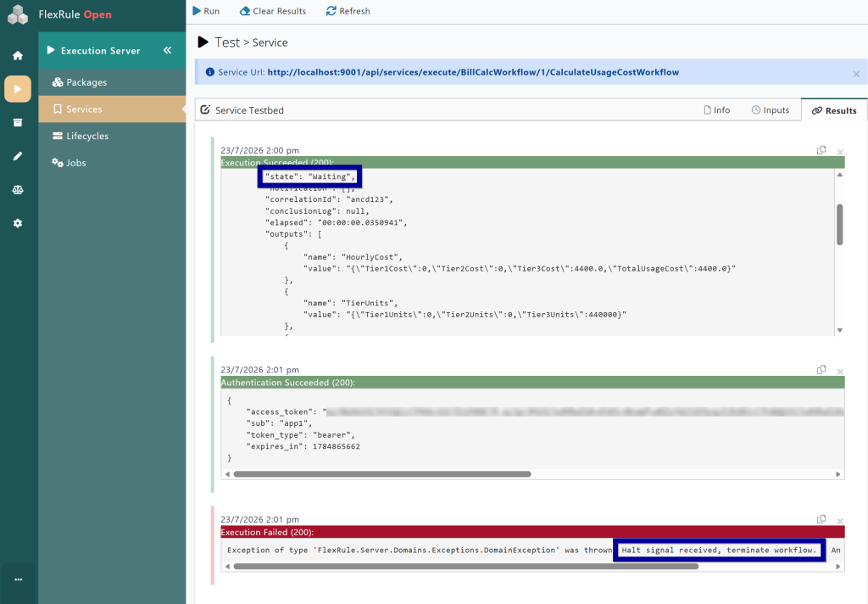Screen dimensions: 868x604
Task: Close the Execution Failed result
Action: click(x=840, y=521)
